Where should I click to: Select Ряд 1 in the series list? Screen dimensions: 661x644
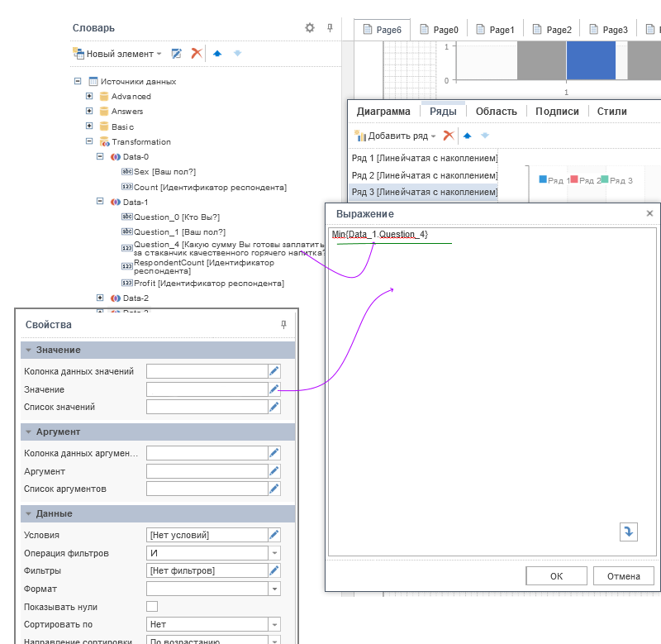[x=424, y=158]
